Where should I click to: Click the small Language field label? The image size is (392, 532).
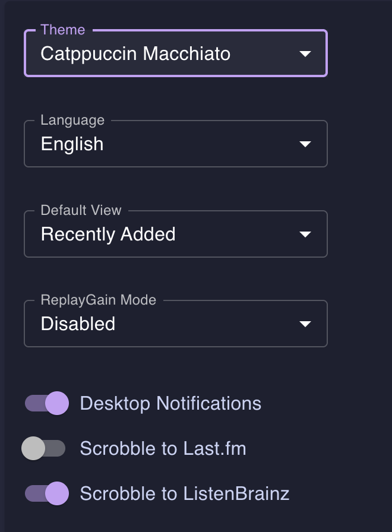(x=72, y=120)
